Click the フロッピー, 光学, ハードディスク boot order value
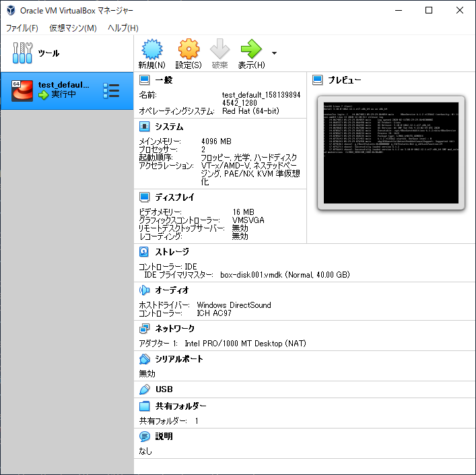Viewport: 476px width, 475px height. pos(249,158)
